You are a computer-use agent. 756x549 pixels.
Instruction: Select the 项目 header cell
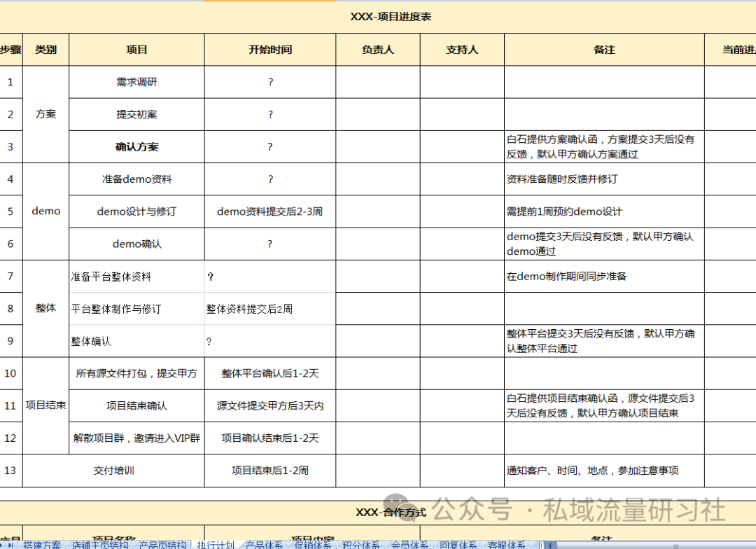(137, 50)
